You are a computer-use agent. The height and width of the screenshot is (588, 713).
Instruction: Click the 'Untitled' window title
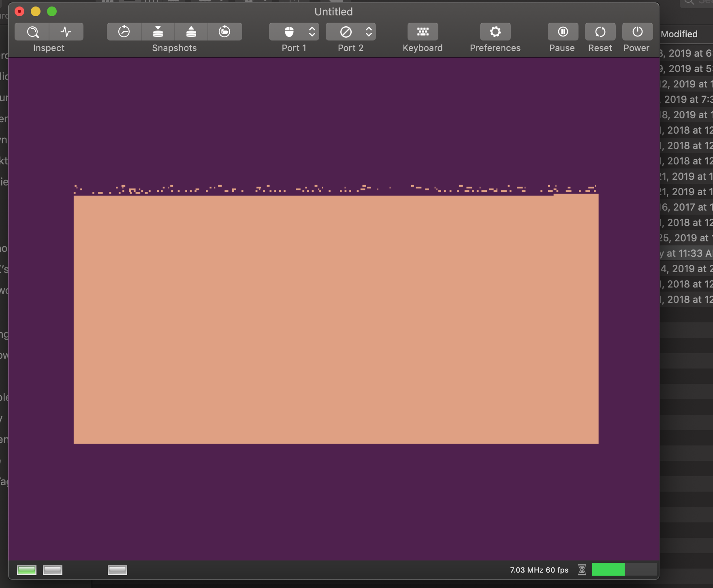pyautogui.click(x=334, y=12)
